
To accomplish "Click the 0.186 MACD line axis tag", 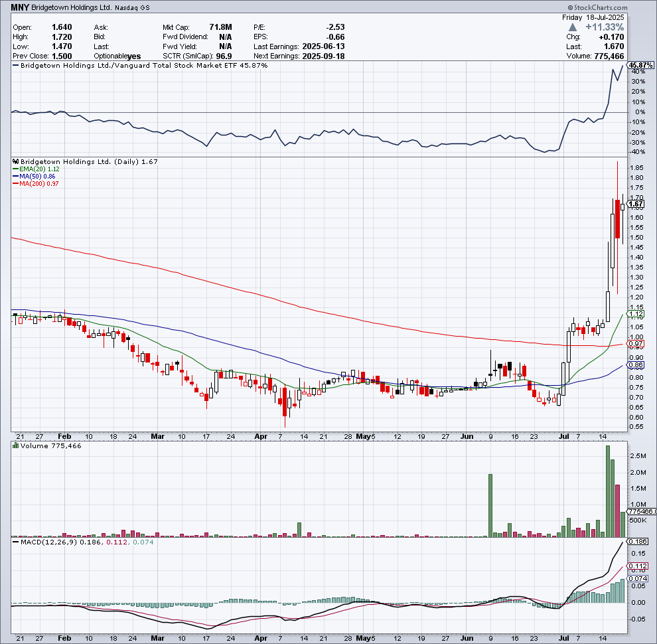I will (638, 542).
